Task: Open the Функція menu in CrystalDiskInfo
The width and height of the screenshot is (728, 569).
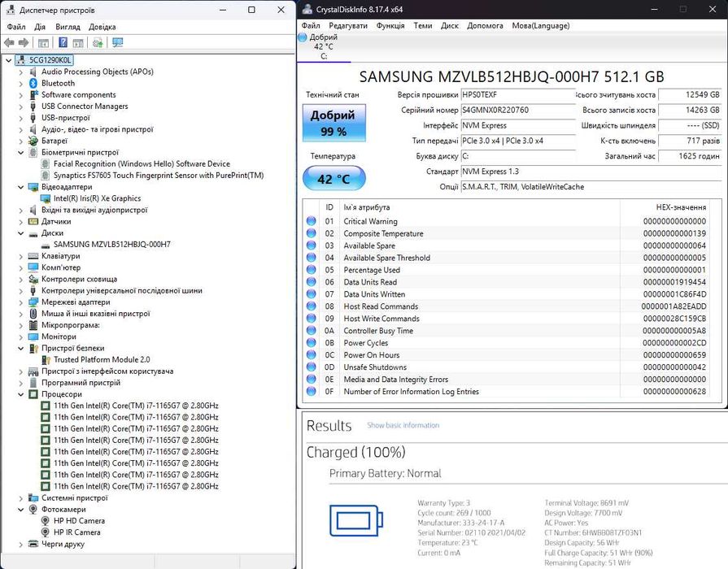Action: (390, 25)
